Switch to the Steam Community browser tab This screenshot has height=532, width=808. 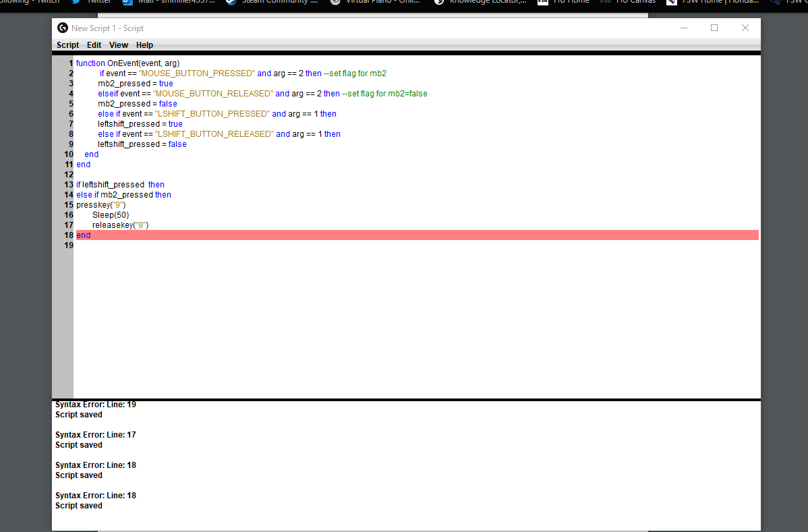[272, 2]
